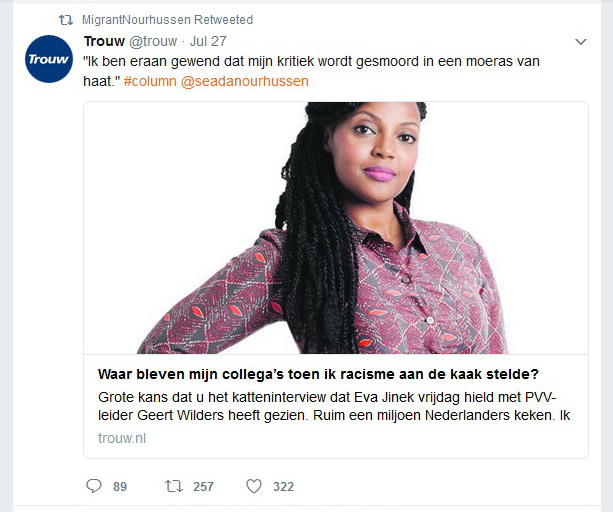Screen dimensions: 613x512
Task: Follow the #column hashtag
Action: [150, 81]
